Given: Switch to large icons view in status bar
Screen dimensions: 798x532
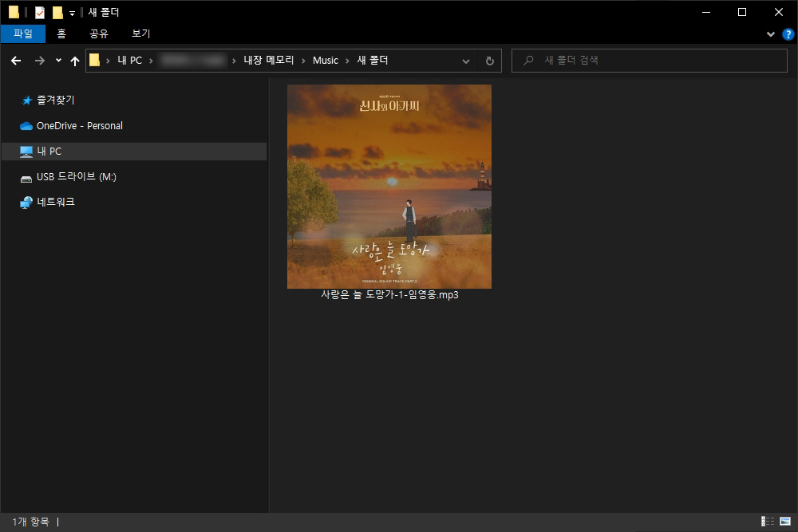Looking at the screenshot, I should (785, 522).
